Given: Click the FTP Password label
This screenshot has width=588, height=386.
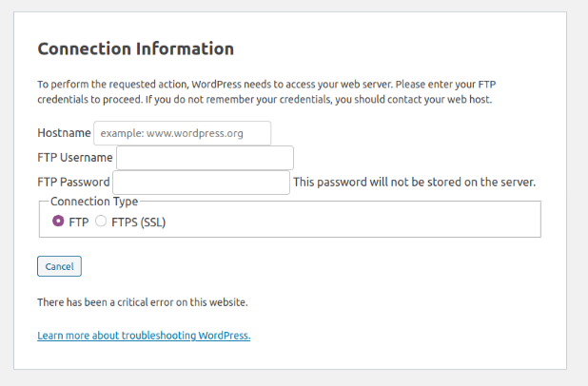Looking at the screenshot, I should coord(73,183).
